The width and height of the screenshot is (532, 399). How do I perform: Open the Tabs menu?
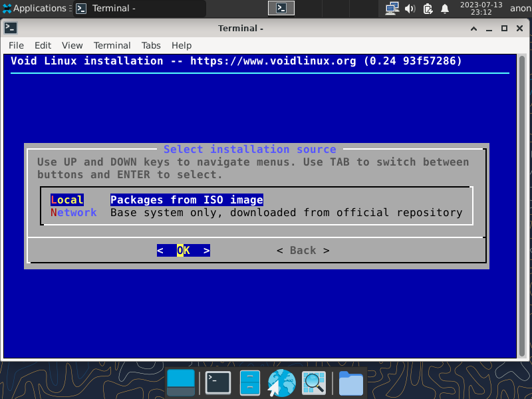(151, 45)
